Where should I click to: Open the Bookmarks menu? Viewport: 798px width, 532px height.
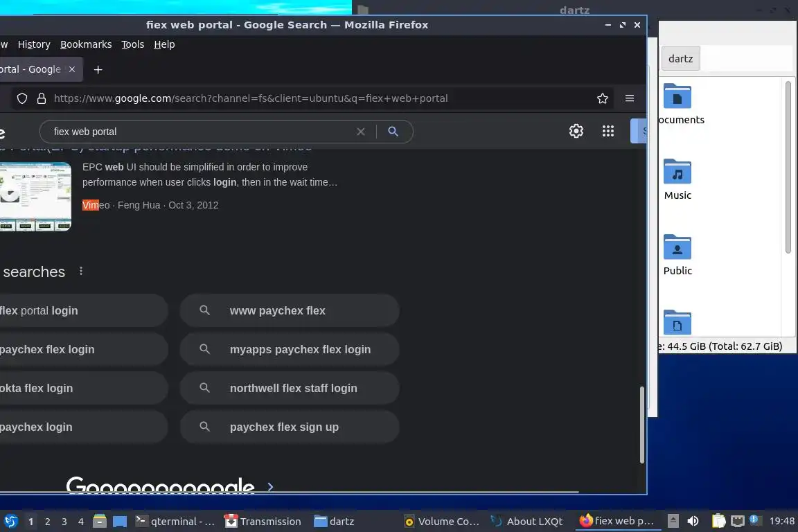click(x=86, y=44)
